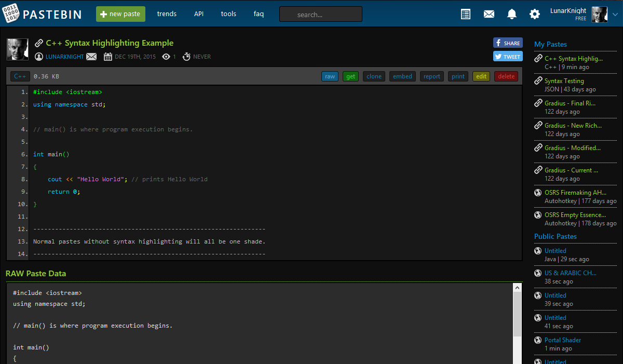View the raw paste
623x364 pixels.
click(330, 76)
